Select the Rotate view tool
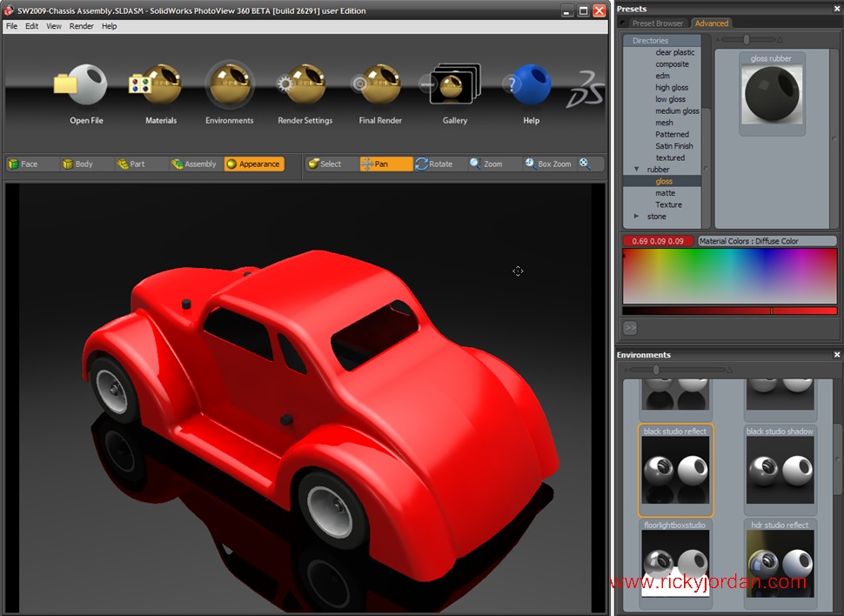 pyautogui.click(x=434, y=164)
